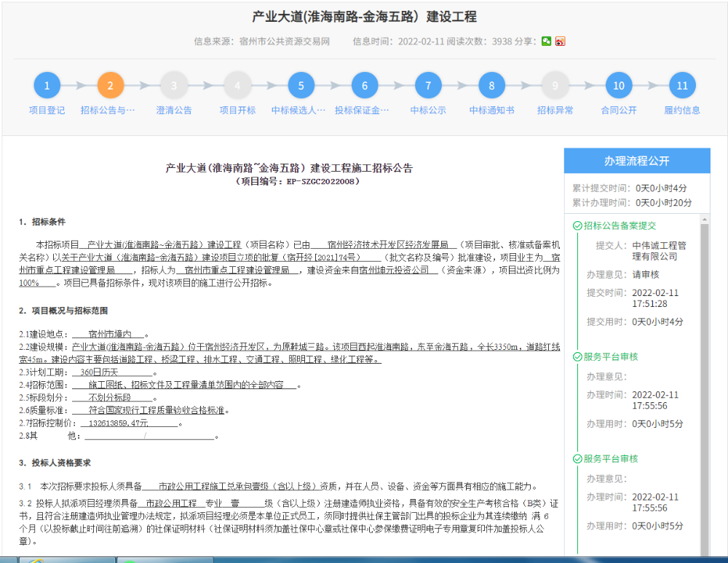This screenshot has width=728, height=563.
Task: Open the greyed step 3 circle
Action: point(174,85)
